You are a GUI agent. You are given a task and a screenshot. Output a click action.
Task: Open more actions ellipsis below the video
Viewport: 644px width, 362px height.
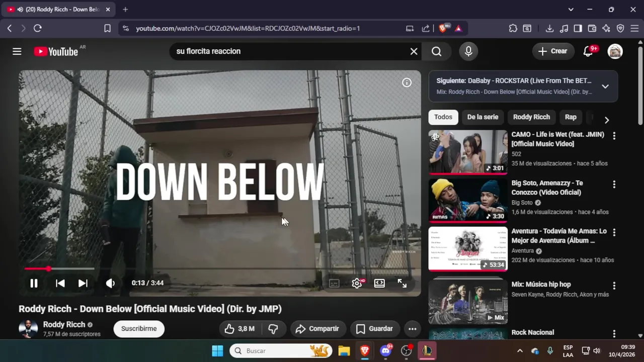[x=412, y=329]
